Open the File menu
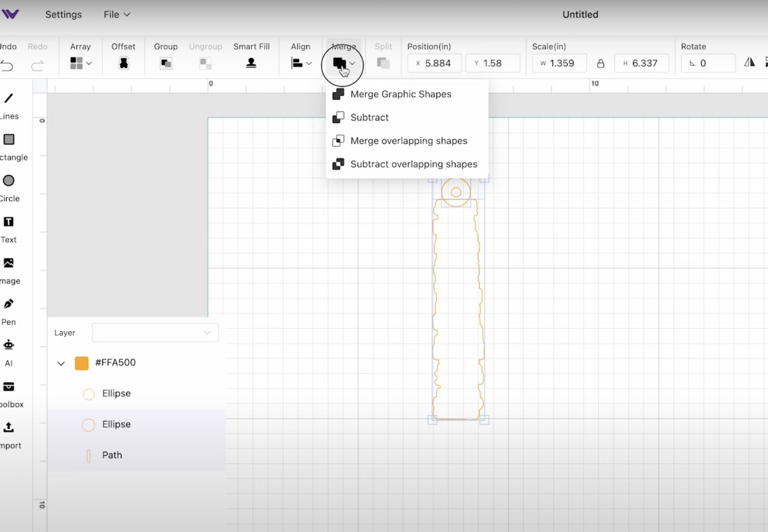 tap(112, 15)
